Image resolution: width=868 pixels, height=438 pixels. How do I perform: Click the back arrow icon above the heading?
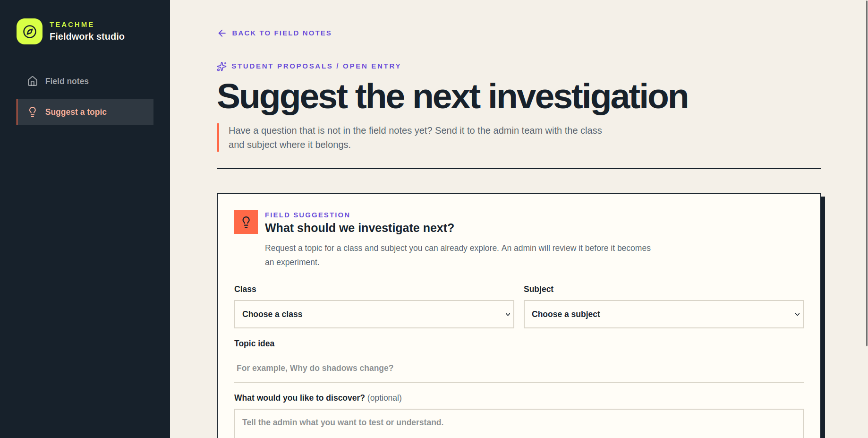(x=222, y=33)
